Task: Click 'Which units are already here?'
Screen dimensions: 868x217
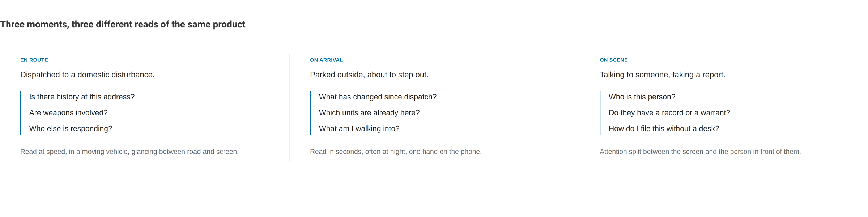Action: tap(369, 113)
